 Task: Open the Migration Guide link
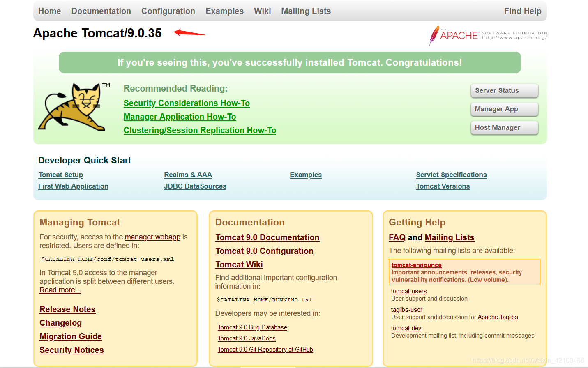point(71,336)
